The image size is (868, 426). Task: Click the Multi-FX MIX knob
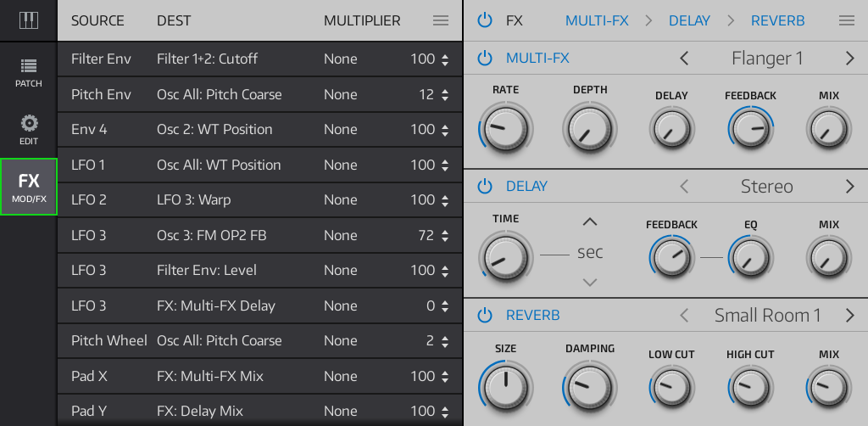[829, 128]
